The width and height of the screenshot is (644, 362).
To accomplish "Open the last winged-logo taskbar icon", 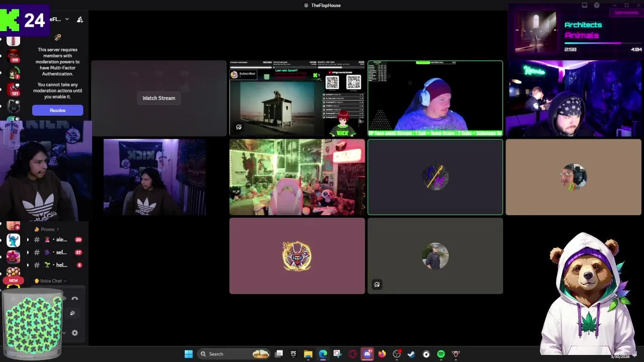I will pos(456,354).
